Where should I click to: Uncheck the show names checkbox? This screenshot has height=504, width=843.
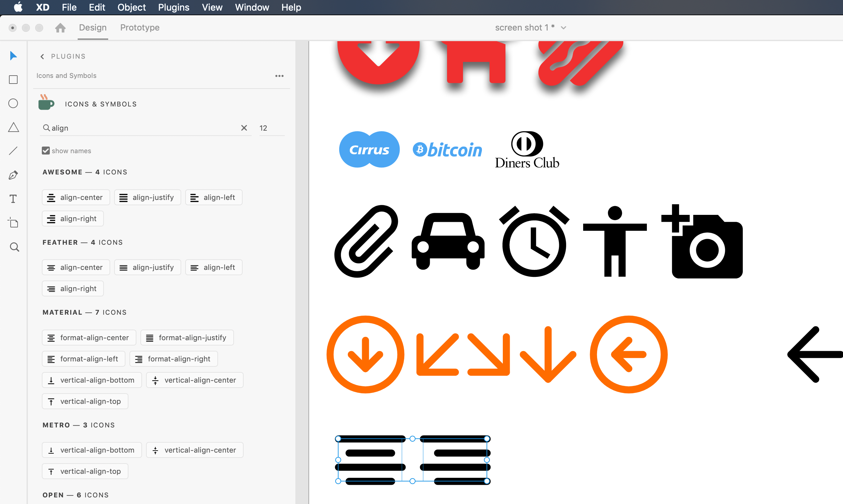point(46,151)
